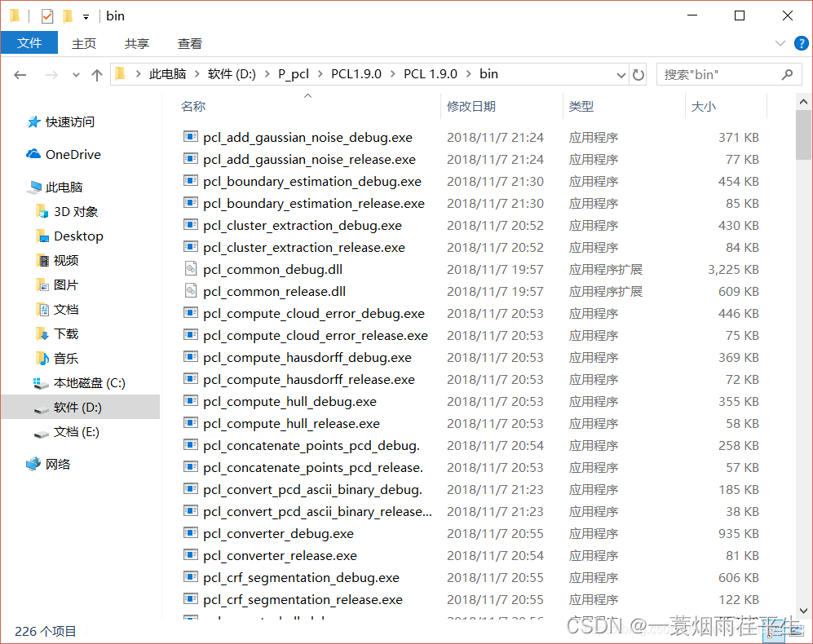
Task: Click the Forward navigation arrow
Action: tap(51, 75)
